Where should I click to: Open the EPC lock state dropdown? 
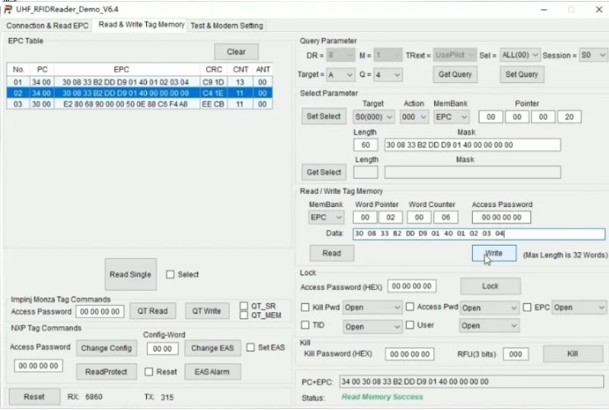point(578,307)
